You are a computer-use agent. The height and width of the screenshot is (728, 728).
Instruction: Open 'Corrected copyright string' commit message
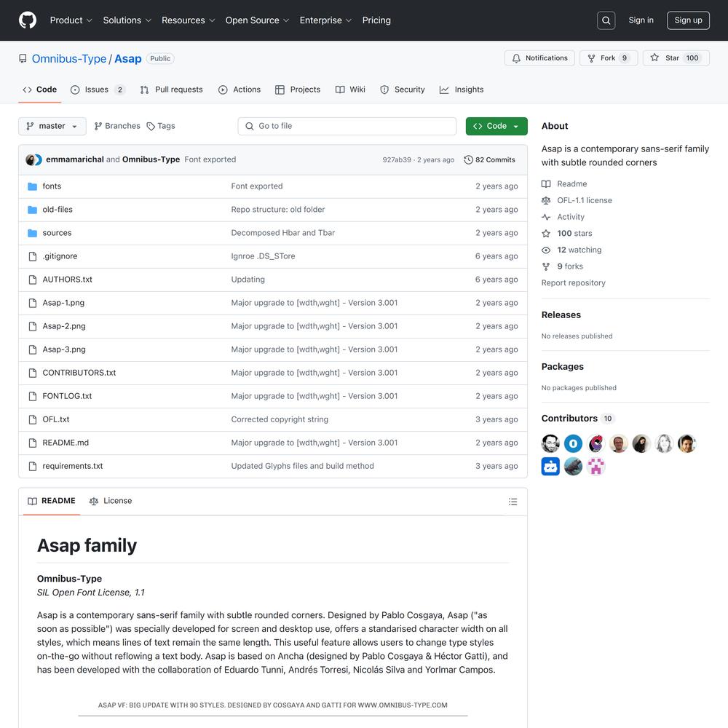pyautogui.click(x=280, y=419)
